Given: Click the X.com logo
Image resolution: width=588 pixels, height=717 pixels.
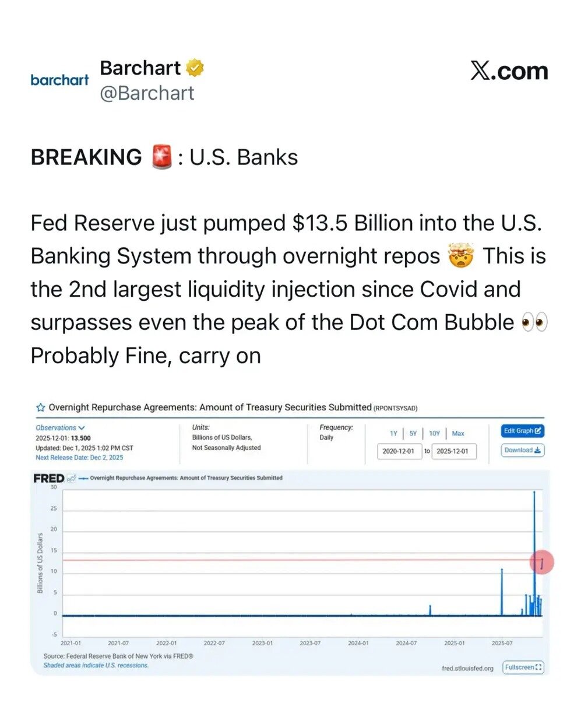Looking at the screenshot, I should [509, 71].
